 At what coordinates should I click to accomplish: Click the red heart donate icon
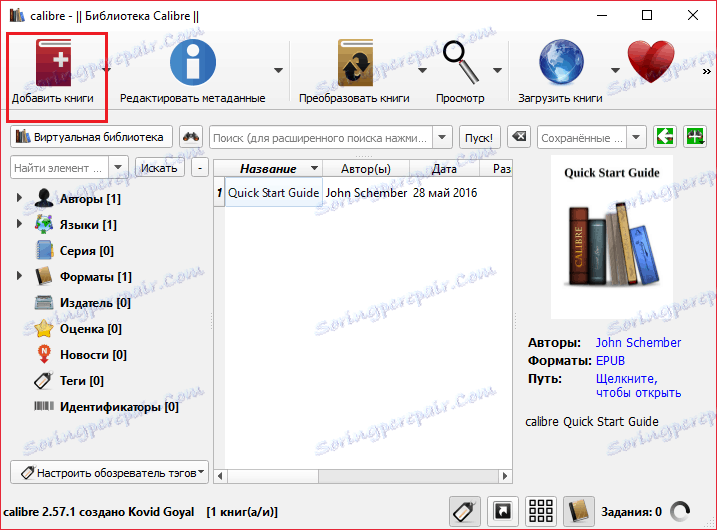651,62
